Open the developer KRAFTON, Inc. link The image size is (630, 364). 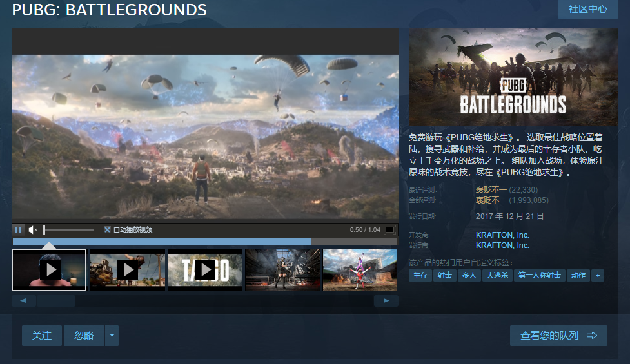(502, 235)
